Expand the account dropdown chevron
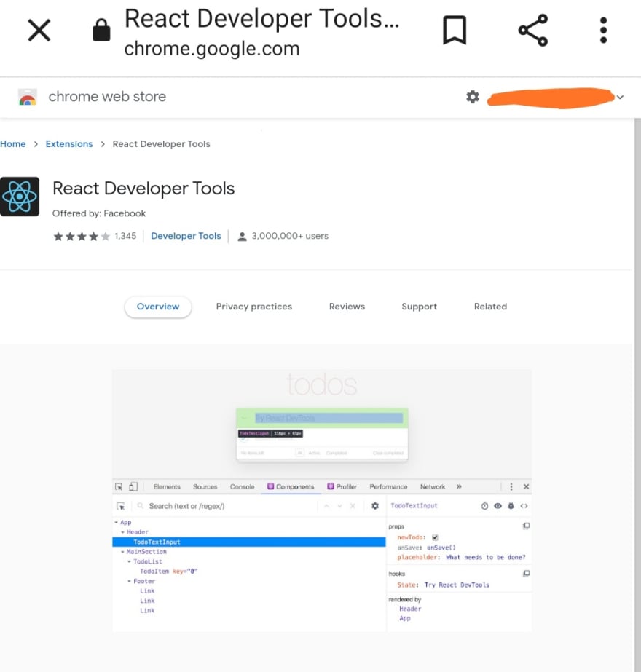 pyautogui.click(x=620, y=98)
